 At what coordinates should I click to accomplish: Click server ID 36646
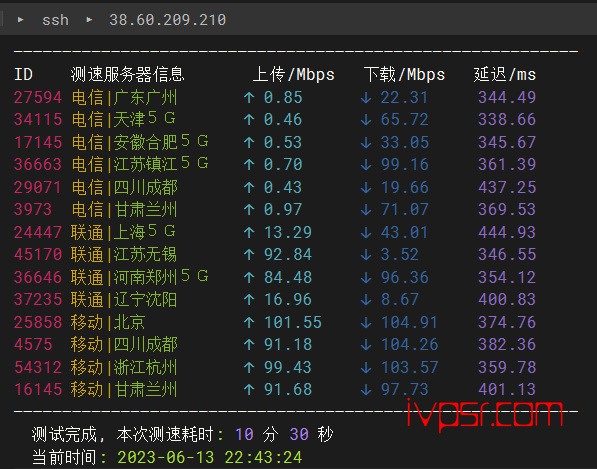(38, 277)
